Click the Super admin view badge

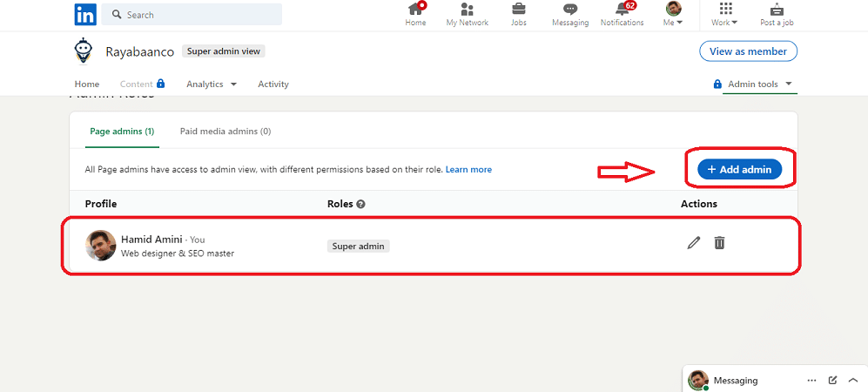tap(225, 51)
